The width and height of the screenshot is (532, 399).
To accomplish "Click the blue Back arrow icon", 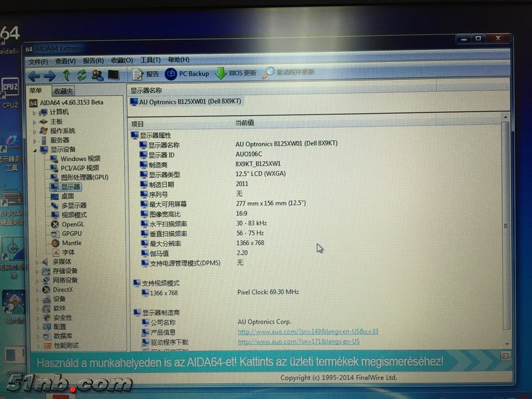I will [x=33, y=75].
